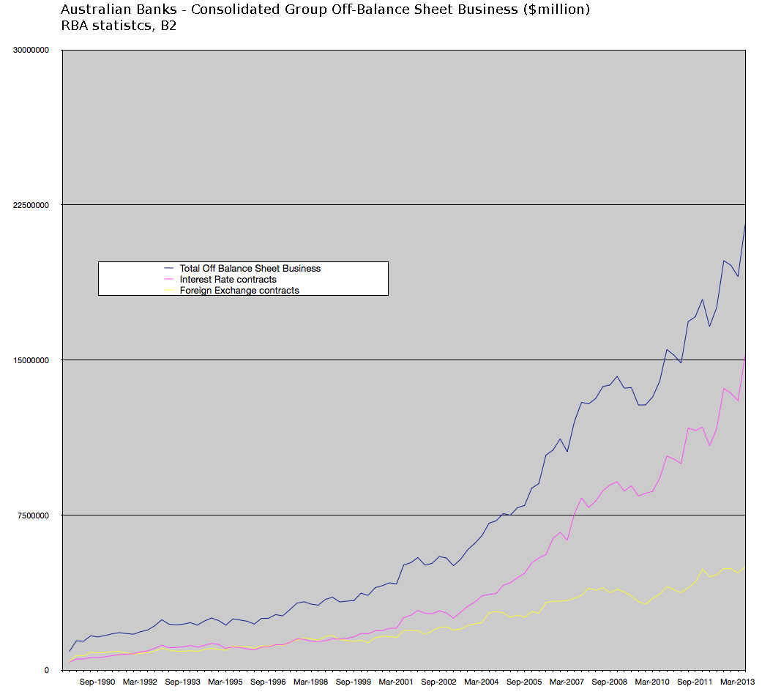The height and width of the screenshot is (700, 781).
Task: Click the Sep-1990 x-axis label
Action: (97, 682)
